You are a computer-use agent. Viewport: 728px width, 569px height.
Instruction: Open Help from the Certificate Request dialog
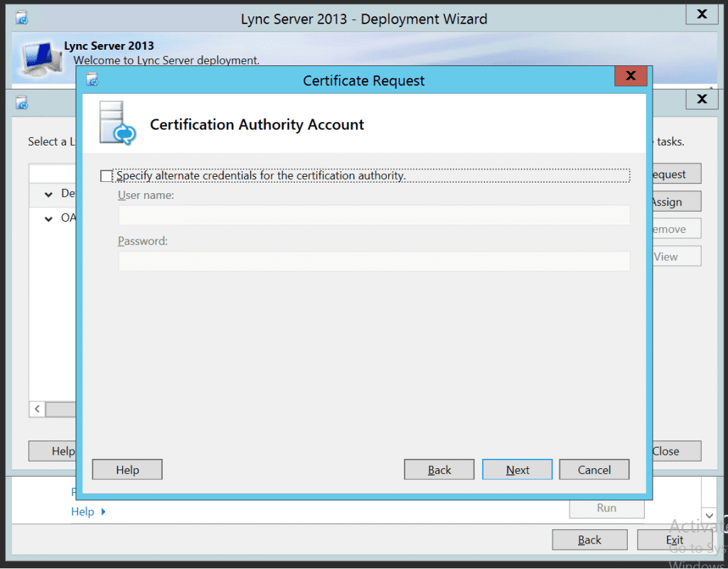(x=127, y=470)
